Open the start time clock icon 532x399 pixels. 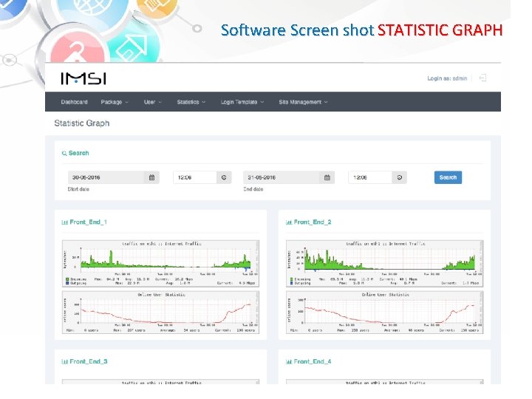tap(224, 177)
